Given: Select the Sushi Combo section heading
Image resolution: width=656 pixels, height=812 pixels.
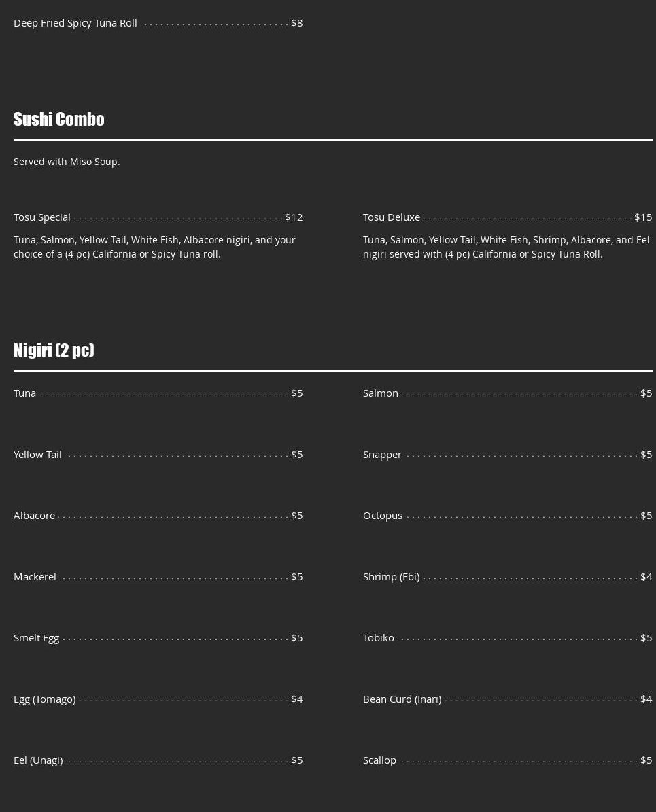Looking at the screenshot, I should click(x=59, y=119).
